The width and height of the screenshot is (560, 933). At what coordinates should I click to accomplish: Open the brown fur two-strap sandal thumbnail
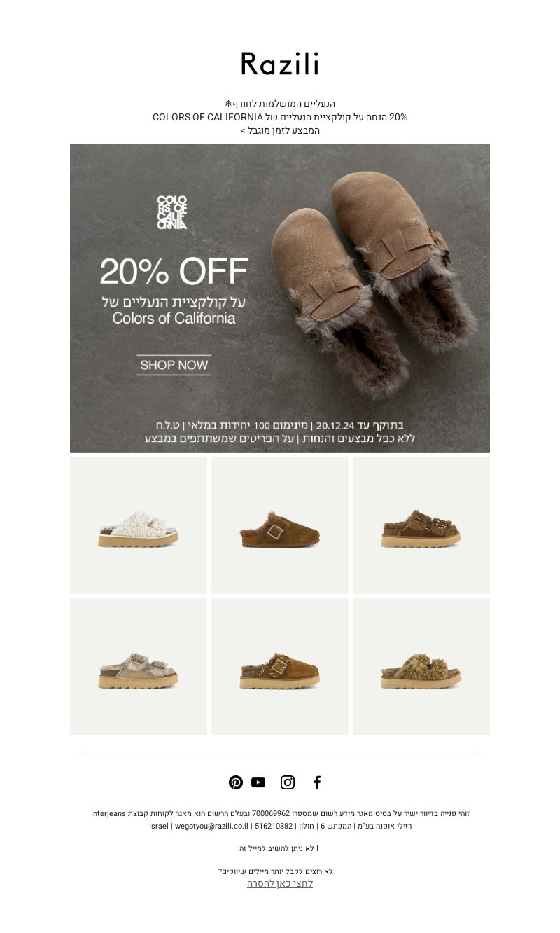point(421,525)
